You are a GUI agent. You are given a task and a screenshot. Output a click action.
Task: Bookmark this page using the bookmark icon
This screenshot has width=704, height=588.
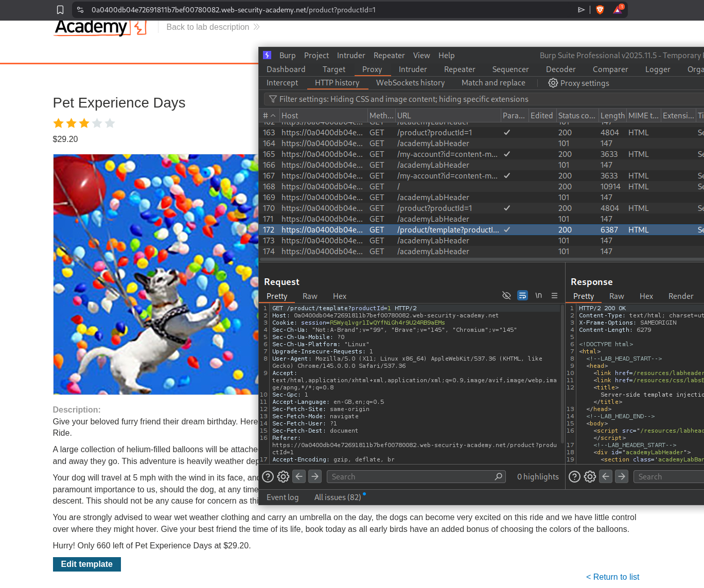(60, 10)
